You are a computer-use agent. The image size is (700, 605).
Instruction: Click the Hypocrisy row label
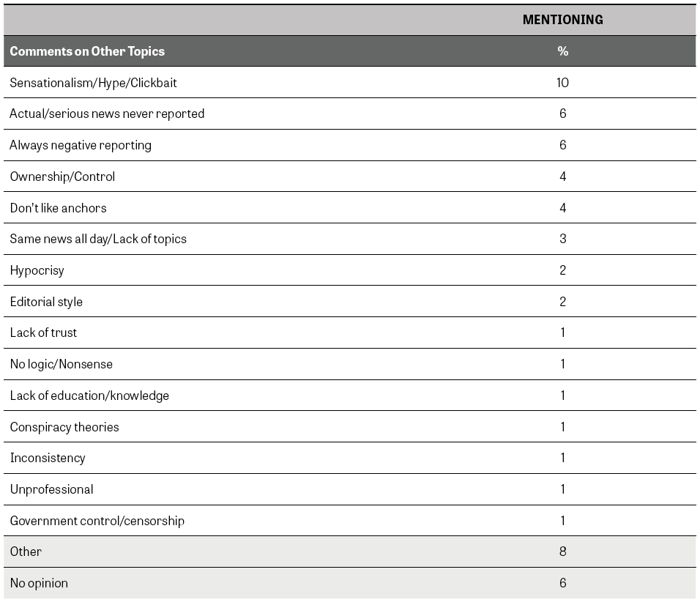pos(37,270)
